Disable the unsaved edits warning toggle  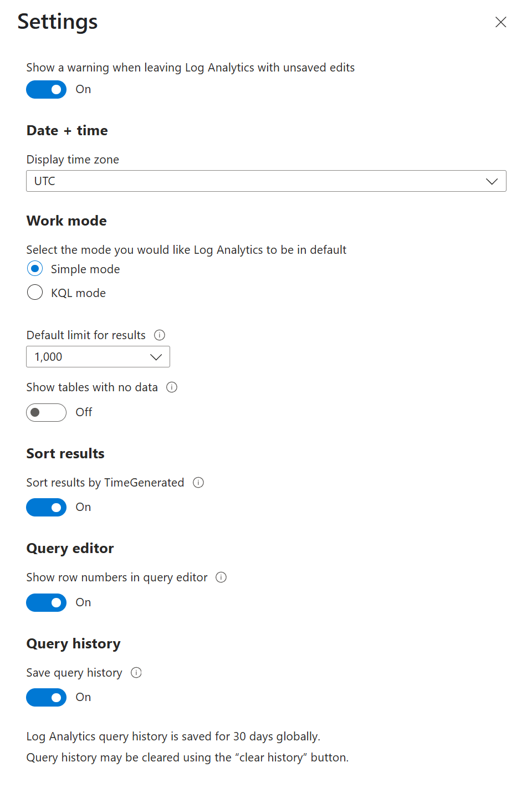[x=46, y=89]
